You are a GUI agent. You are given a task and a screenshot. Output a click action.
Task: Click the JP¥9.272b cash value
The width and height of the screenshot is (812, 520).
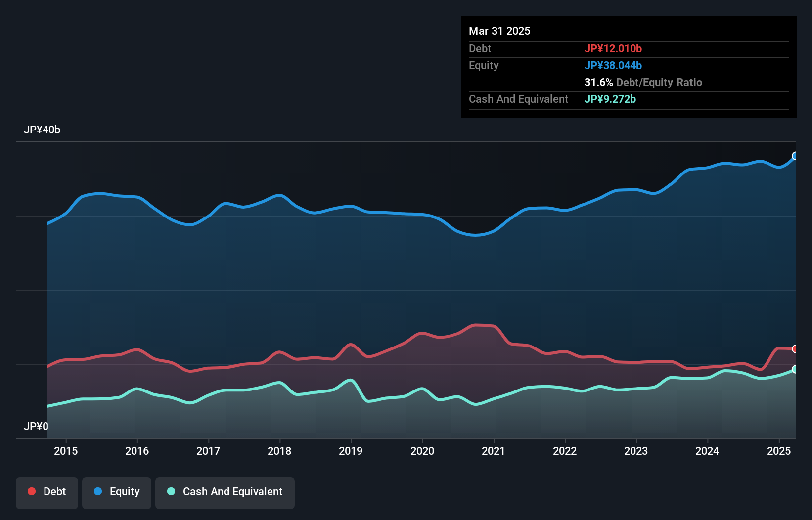610,99
